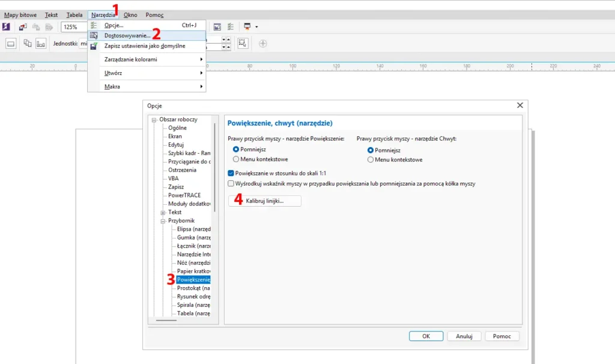Click the icon next to Zapisz ustawienia jako domyślne
Screen dimensions: 615x364
tap(94, 46)
